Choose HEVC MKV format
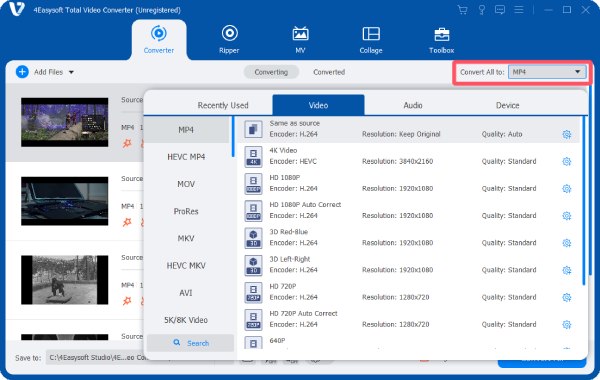 [186, 266]
